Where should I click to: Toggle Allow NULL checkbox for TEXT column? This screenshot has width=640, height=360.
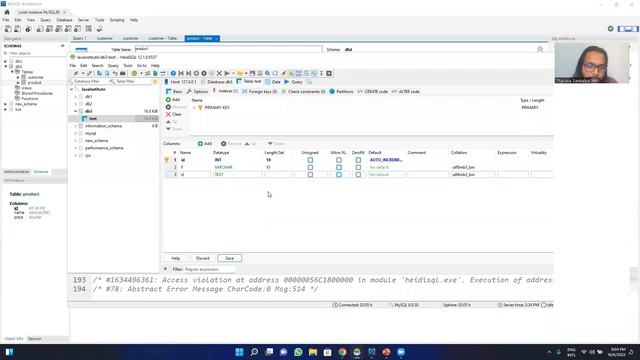pos(339,175)
